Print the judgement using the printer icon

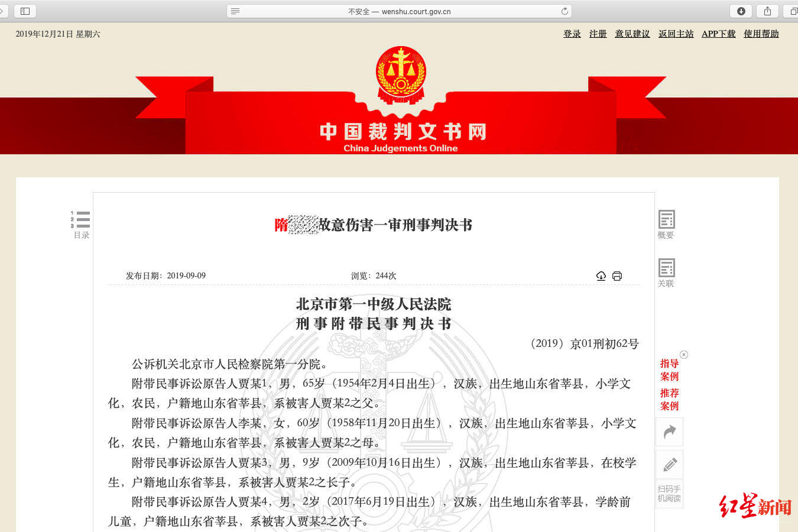pos(617,275)
